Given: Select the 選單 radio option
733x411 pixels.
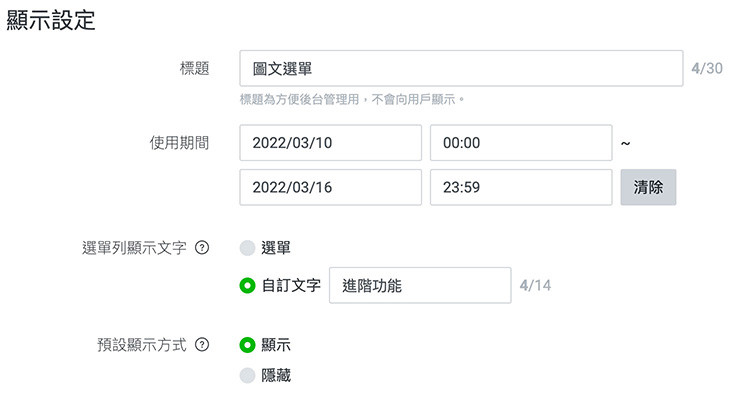Looking at the screenshot, I should pos(248,248).
